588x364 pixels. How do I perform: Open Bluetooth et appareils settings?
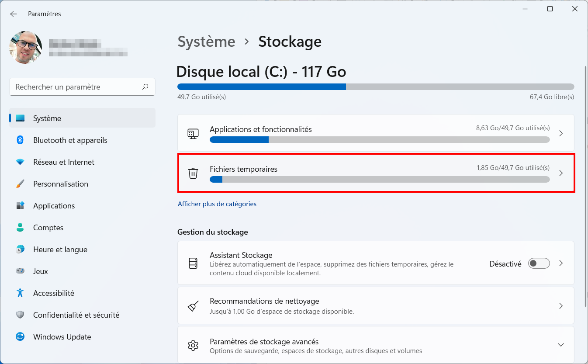[82, 140]
